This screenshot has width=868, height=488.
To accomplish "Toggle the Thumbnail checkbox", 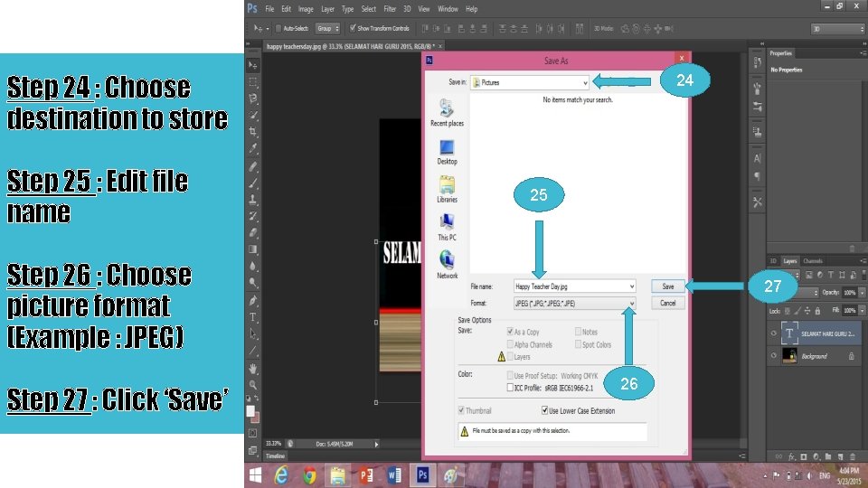I will tap(461, 410).
